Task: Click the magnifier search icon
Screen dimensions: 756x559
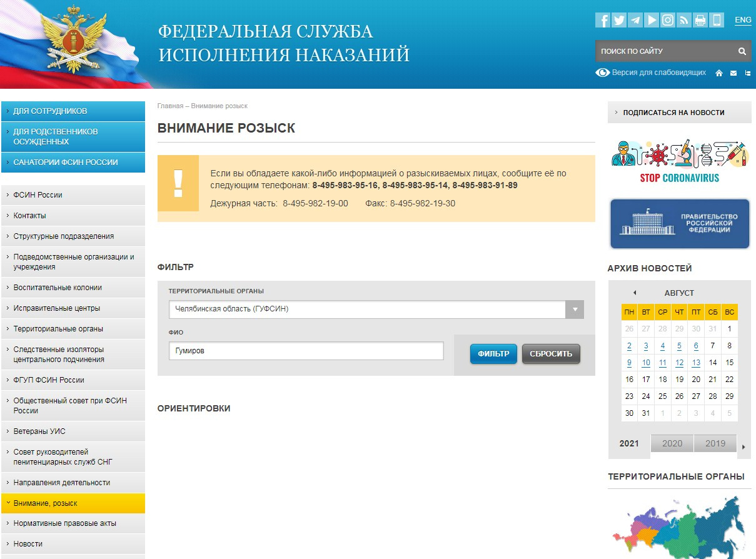Action: 742,51
